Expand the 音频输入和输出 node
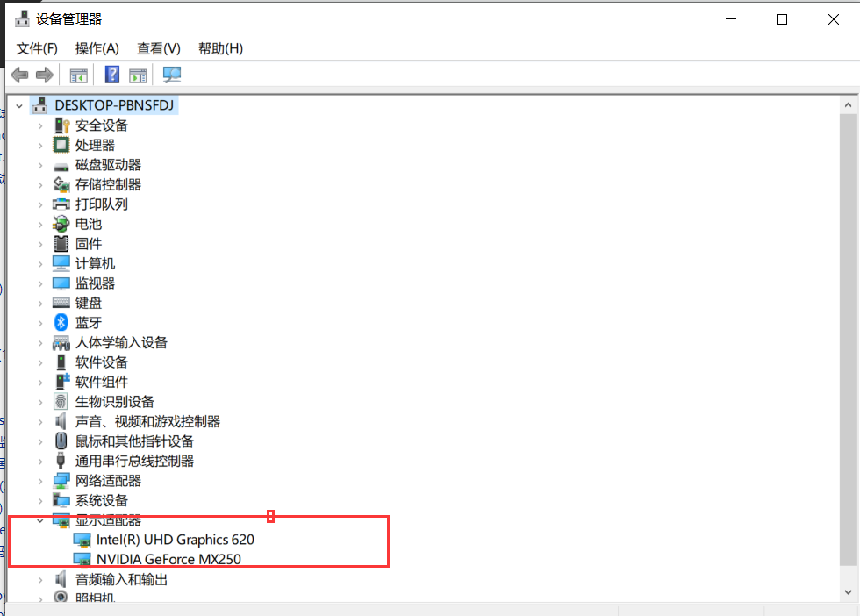Screen dimensions: 860x616 [x=40, y=580]
